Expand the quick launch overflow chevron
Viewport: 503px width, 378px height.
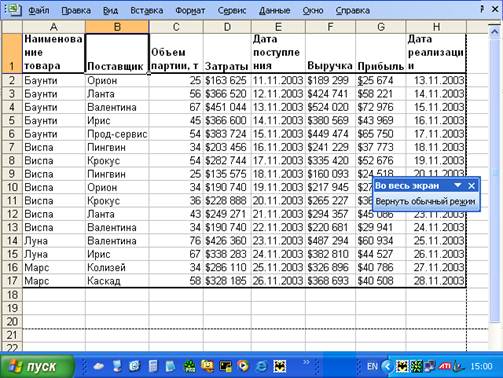pyautogui.click(x=306, y=362)
